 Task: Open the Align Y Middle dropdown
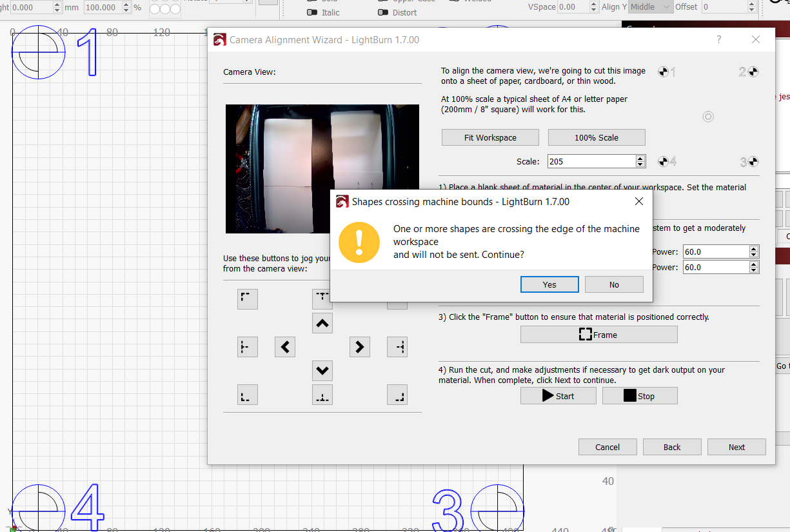pyautogui.click(x=651, y=6)
